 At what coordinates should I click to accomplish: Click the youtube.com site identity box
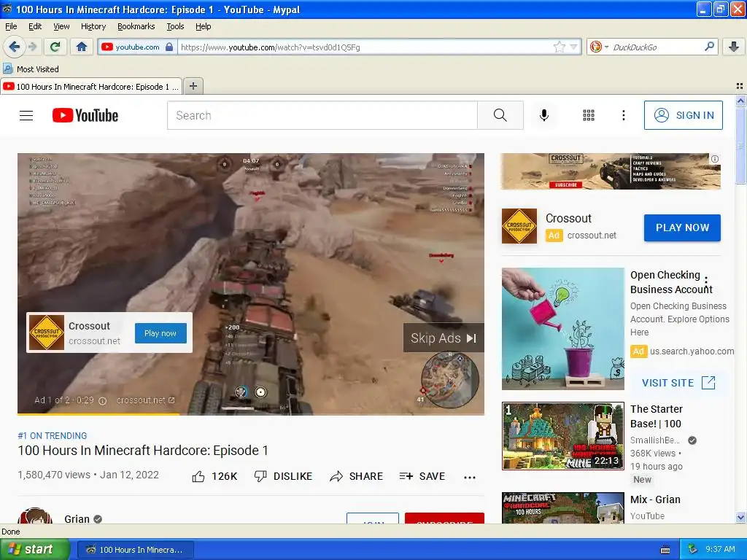[137, 47]
